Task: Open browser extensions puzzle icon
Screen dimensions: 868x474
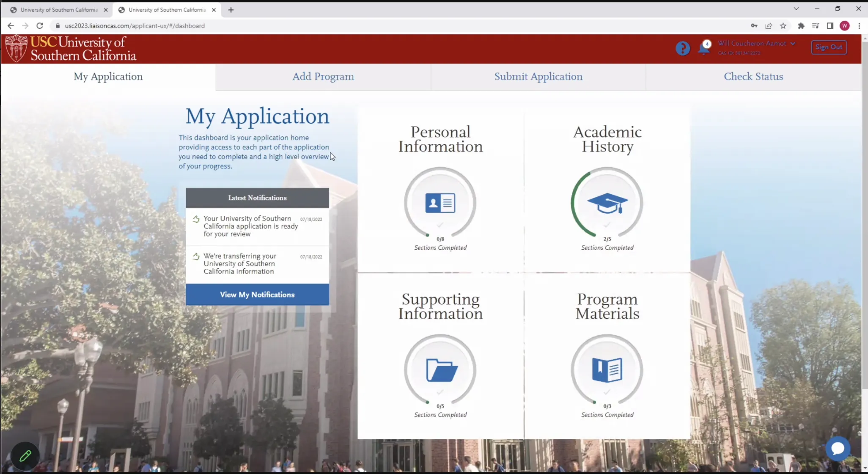Action: (801, 26)
